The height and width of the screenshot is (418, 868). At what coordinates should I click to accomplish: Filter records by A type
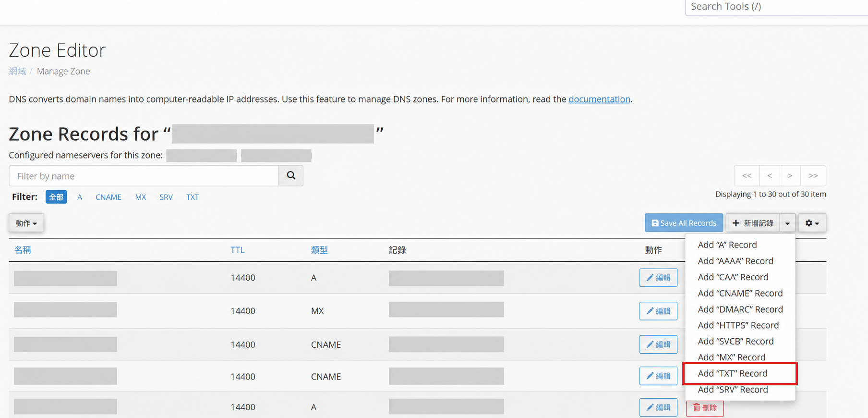[x=80, y=197]
